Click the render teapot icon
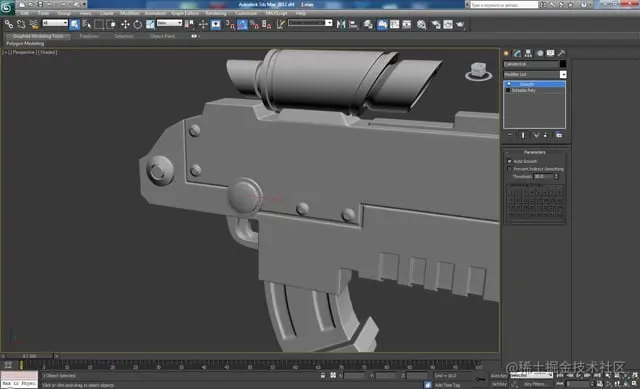Screen dimensions: 640x389 (460, 24)
